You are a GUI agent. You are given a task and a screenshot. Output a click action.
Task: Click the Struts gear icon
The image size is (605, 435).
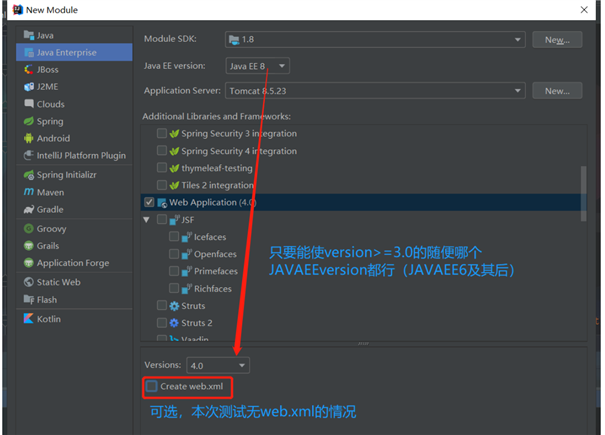click(x=174, y=306)
